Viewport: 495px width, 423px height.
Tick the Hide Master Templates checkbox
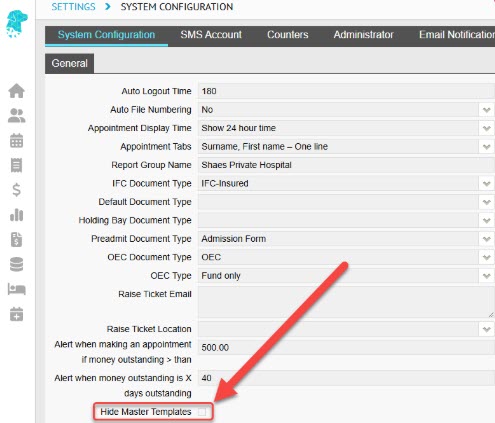click(202, 412)
